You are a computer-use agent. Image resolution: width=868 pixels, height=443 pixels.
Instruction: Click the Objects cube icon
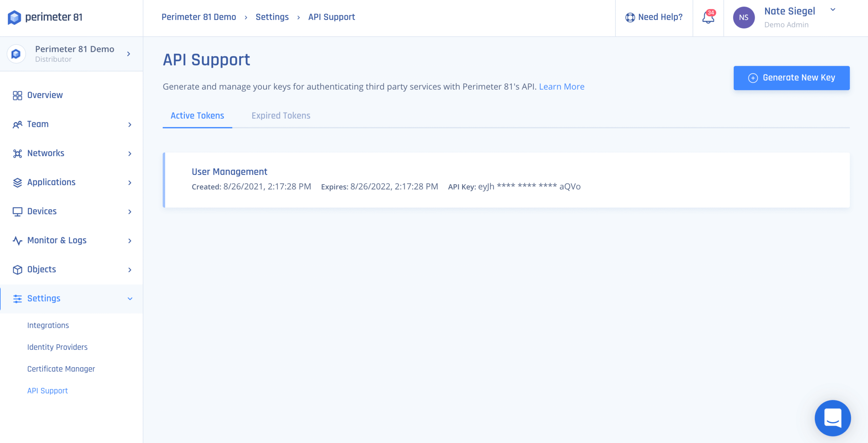[17, 270]
